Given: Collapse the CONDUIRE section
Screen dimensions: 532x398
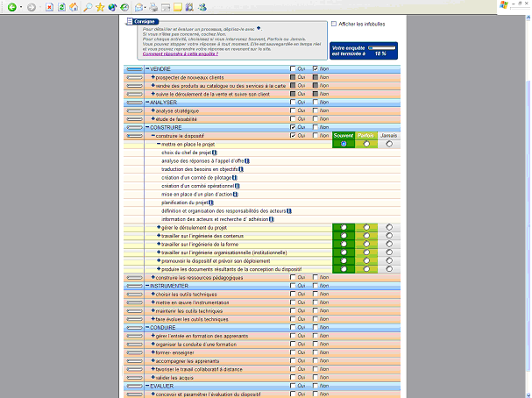Looking at the screenshot, I should pos(147,328).
